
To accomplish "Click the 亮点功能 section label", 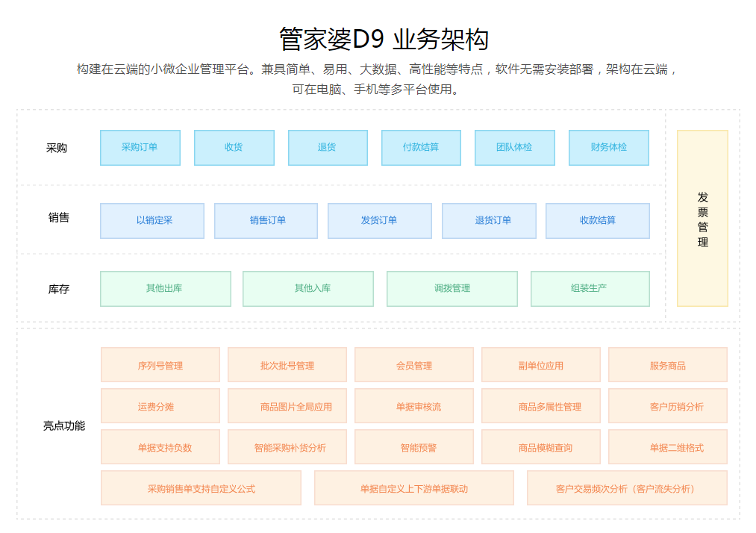I will pos(64,426).
